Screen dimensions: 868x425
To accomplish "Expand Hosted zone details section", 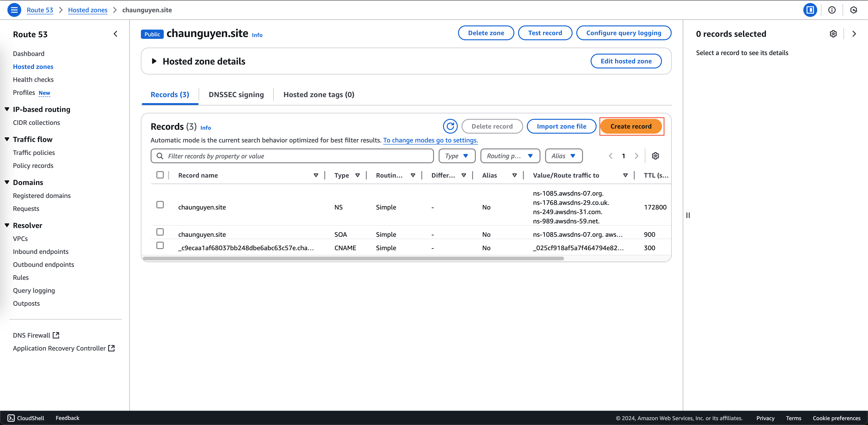I will tap(154, 61).
